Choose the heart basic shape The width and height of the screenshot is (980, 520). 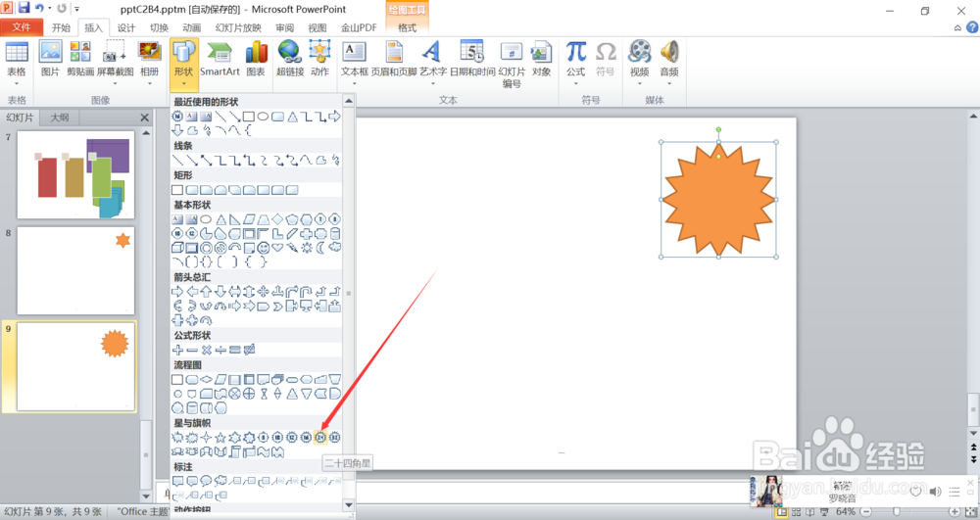277,248
